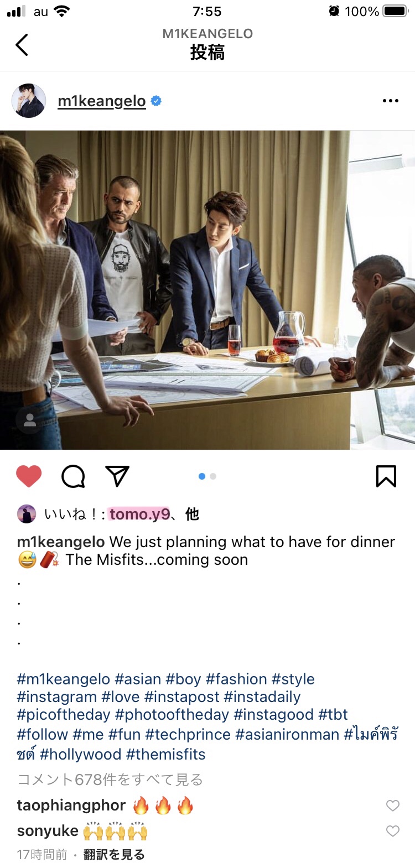This screenshot has height=868, width=415.
Task: Open the liker's small avatar
Action: coord(26,514)
